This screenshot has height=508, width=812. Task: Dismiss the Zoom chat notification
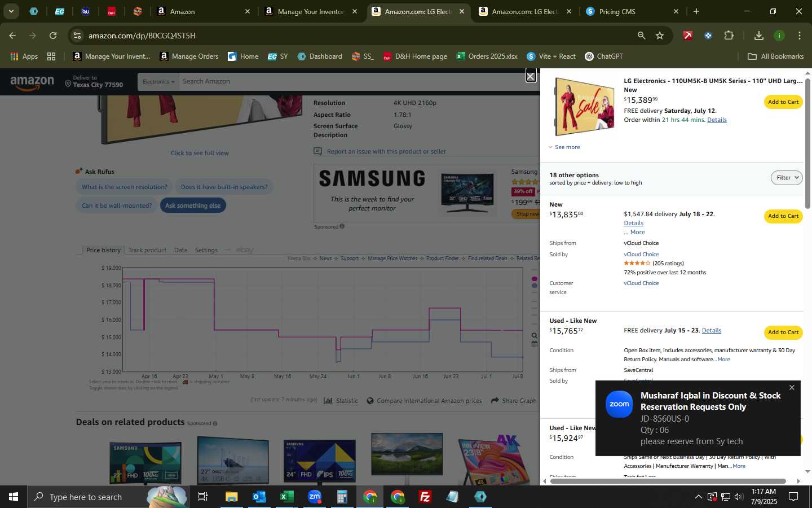point(792,388)
